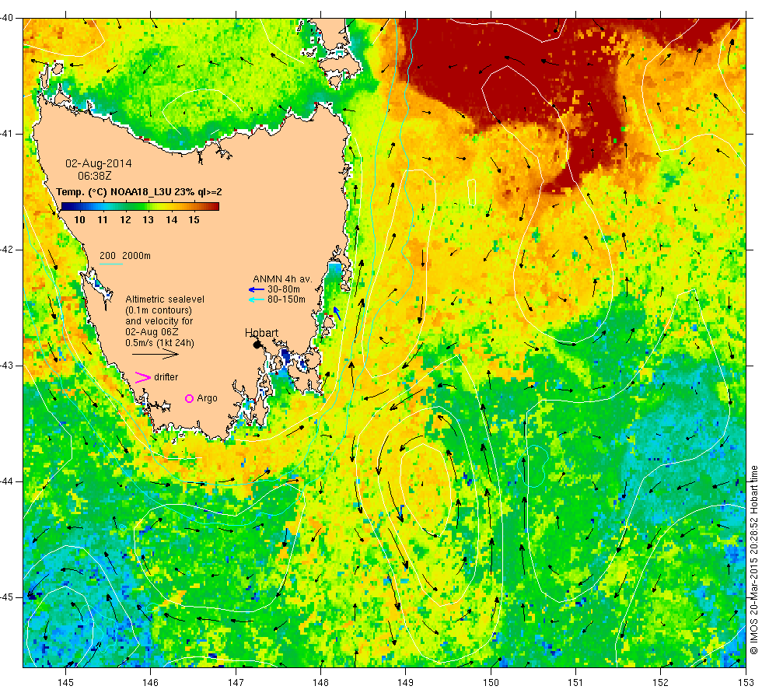Click the ANMN 4h av. label
762x700 pixels.
(282, 279)
